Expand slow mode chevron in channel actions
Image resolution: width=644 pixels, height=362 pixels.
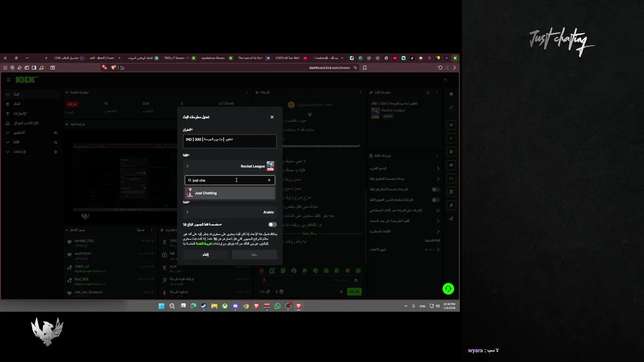point(438,168)
